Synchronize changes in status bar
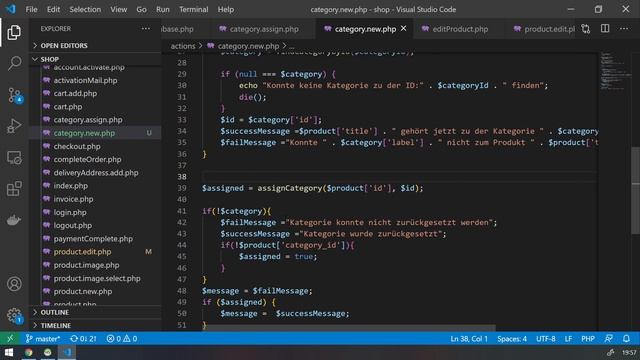Image resolution: width=640 pixels, height=360 pixels. point(83,339)
